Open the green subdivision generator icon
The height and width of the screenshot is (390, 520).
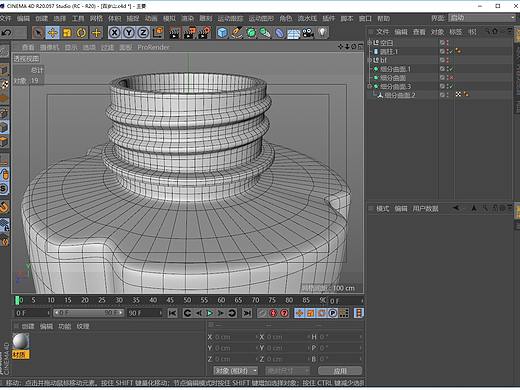point(251,33)
